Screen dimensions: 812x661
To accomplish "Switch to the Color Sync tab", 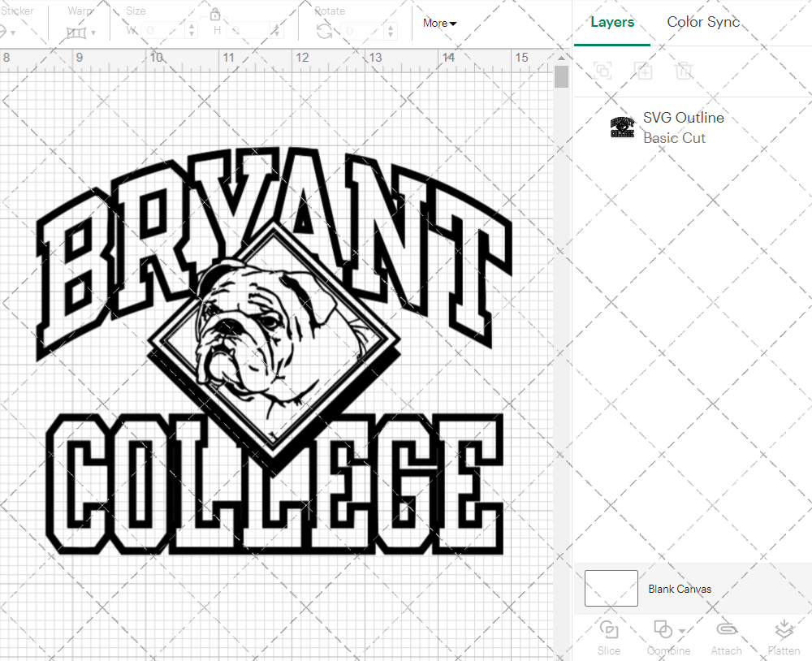I will click(703, 22).
